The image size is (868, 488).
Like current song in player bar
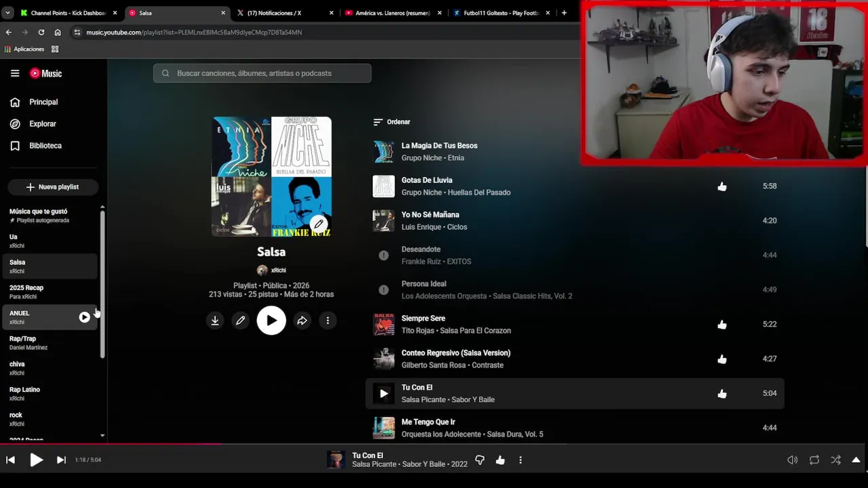[x=500, y=460]
